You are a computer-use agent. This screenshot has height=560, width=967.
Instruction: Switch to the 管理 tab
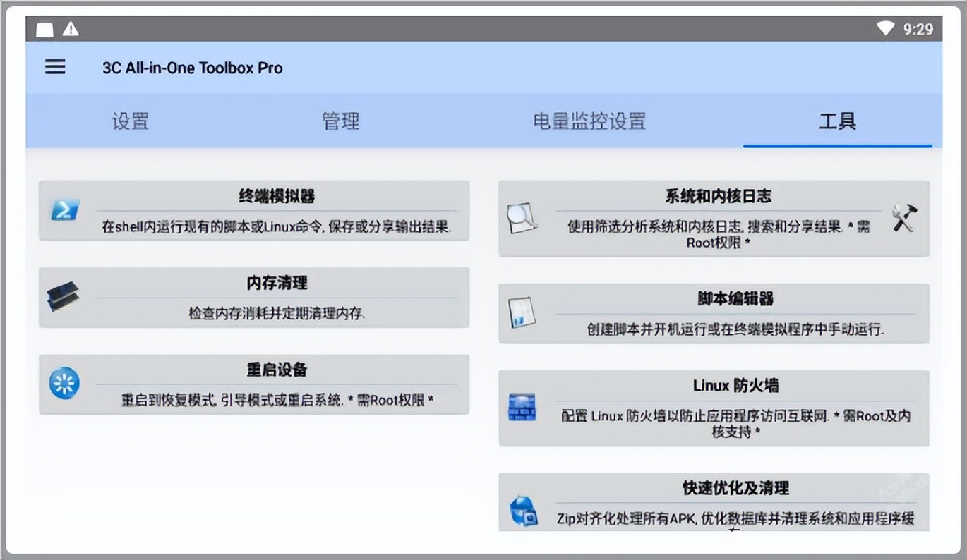pos(341,121)
